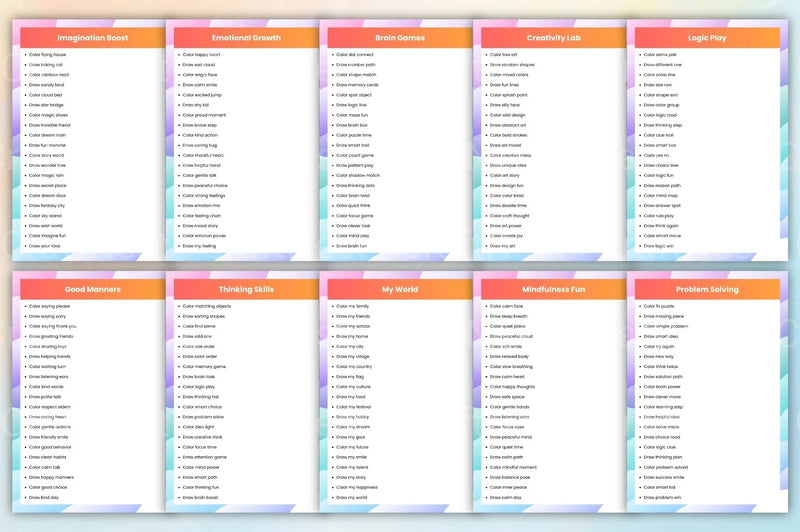Select the "Color my festival" list item
This screenshot has height=532, width=800.
click(x=354, y=407)
